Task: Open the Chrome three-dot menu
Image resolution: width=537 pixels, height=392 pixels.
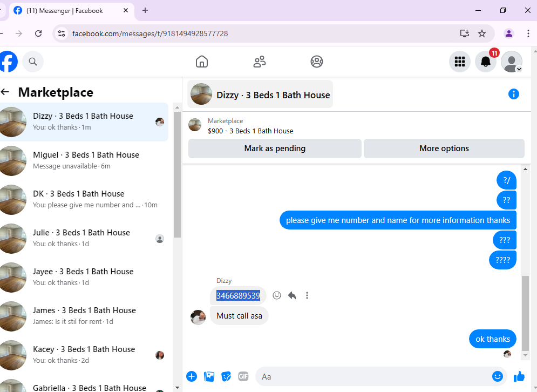Action: point(528,33)
